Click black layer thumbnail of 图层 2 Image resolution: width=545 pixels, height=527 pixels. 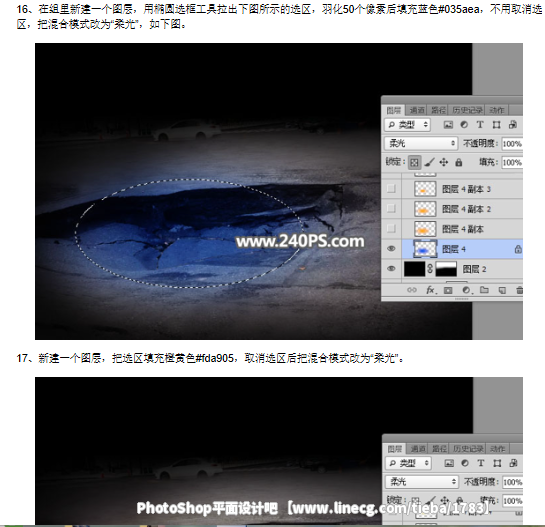click(414, 269)
